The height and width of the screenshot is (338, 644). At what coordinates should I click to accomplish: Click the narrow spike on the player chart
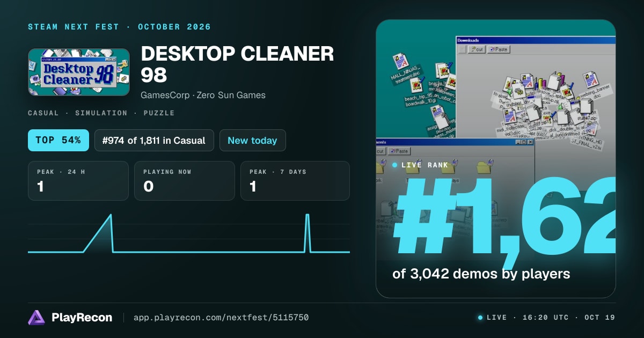308,215
